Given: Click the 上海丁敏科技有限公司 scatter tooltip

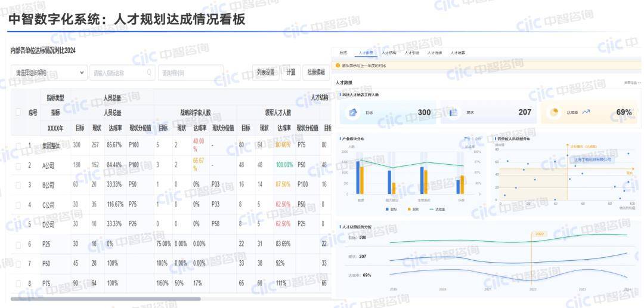Looking at the screenshot, I should tap(593, 159).
